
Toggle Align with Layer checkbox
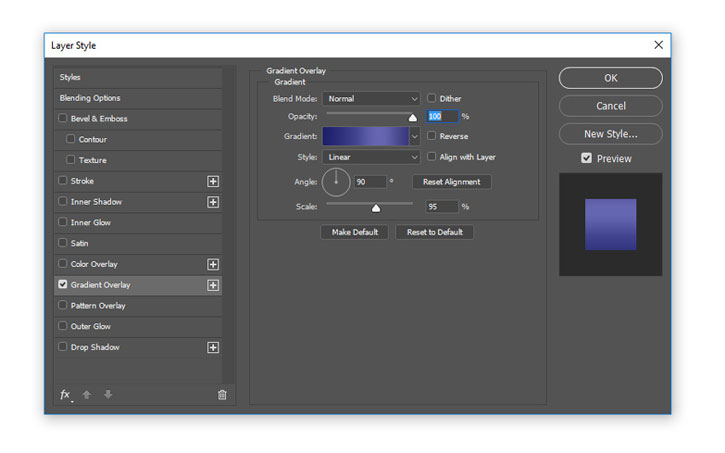(431, 156)
